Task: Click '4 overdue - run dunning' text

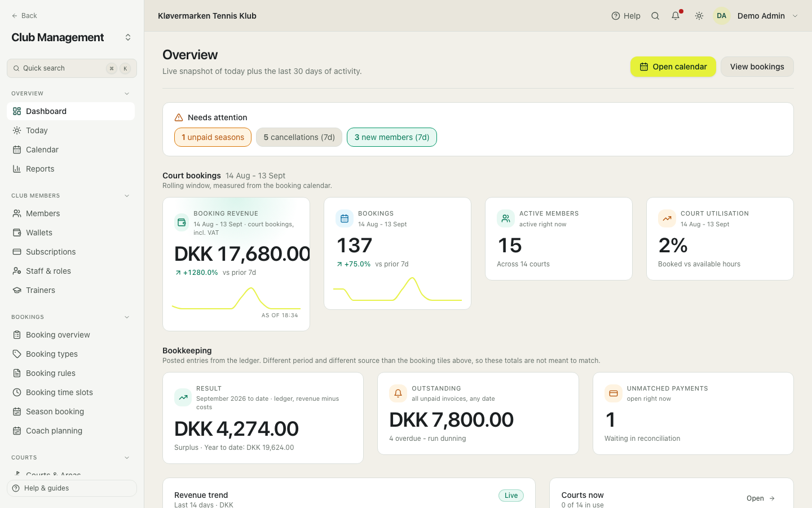Action: (427, 439)
